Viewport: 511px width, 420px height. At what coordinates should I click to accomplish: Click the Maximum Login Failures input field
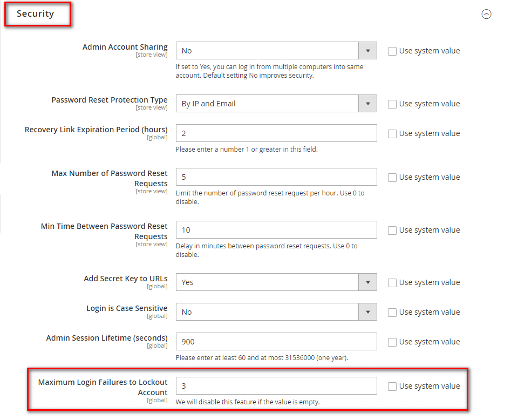point(276,386)
